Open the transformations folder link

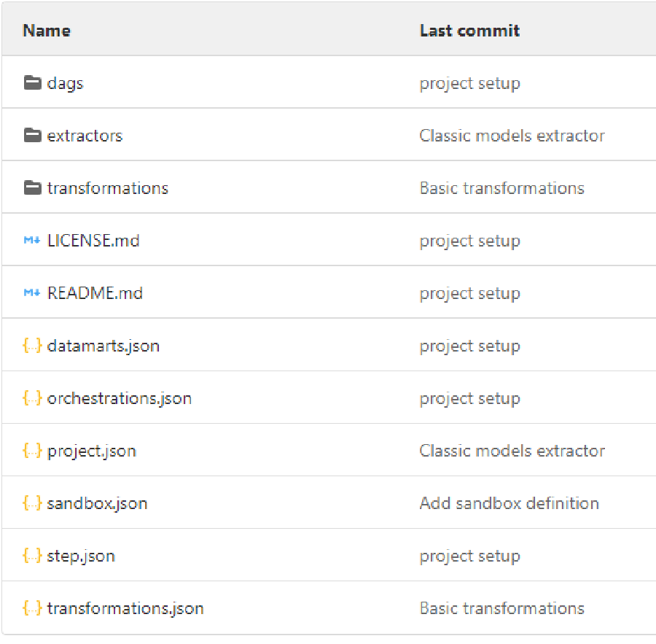(107, 188)
